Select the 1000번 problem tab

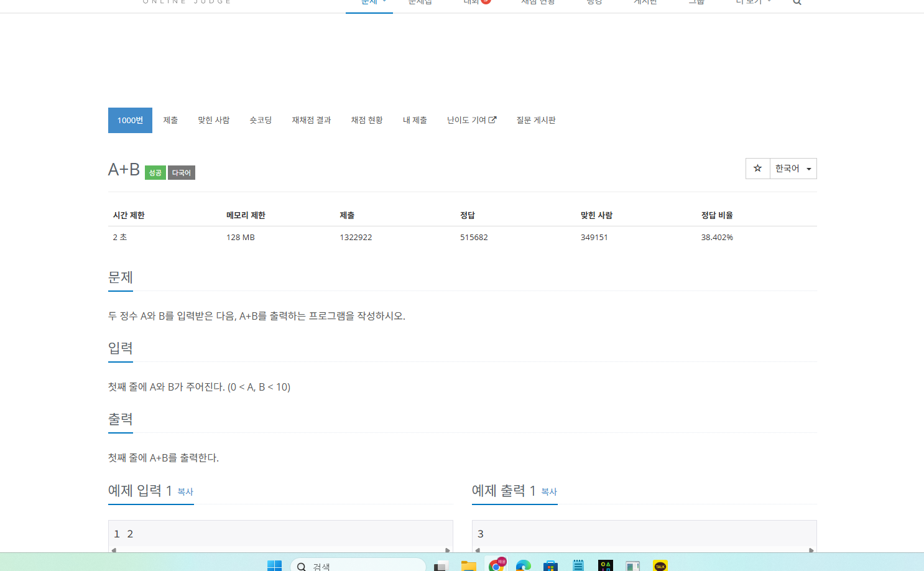click(x=130, y=120)
